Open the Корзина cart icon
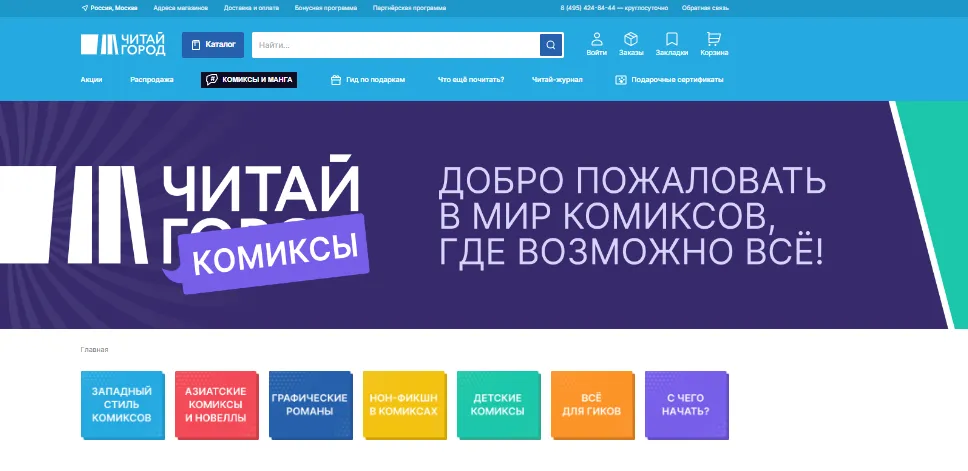This screenshot has height=471, width=968. click(x=714, y=44)
